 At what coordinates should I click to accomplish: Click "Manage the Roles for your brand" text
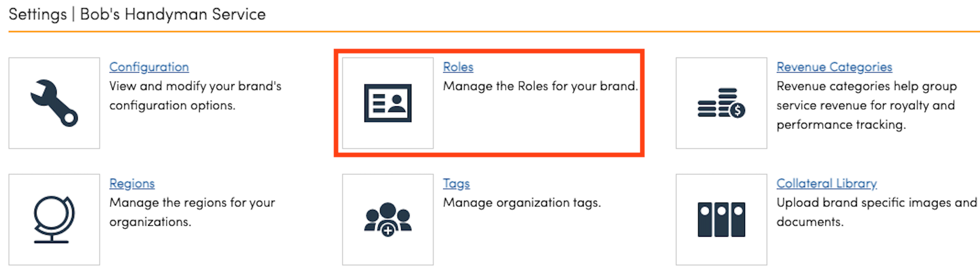tap(540, 86)
